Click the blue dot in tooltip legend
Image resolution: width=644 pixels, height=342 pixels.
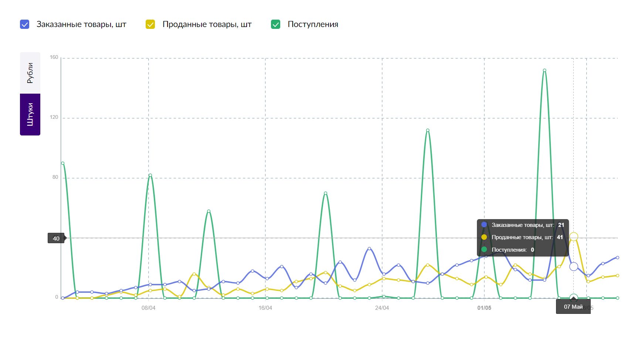coord(484,225)
